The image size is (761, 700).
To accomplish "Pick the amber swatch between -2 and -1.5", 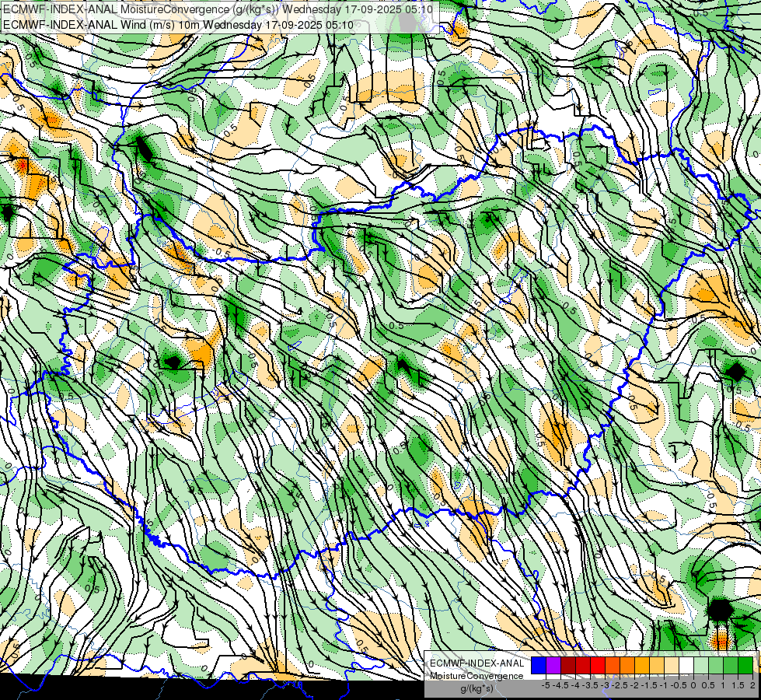I will point(642,666).
